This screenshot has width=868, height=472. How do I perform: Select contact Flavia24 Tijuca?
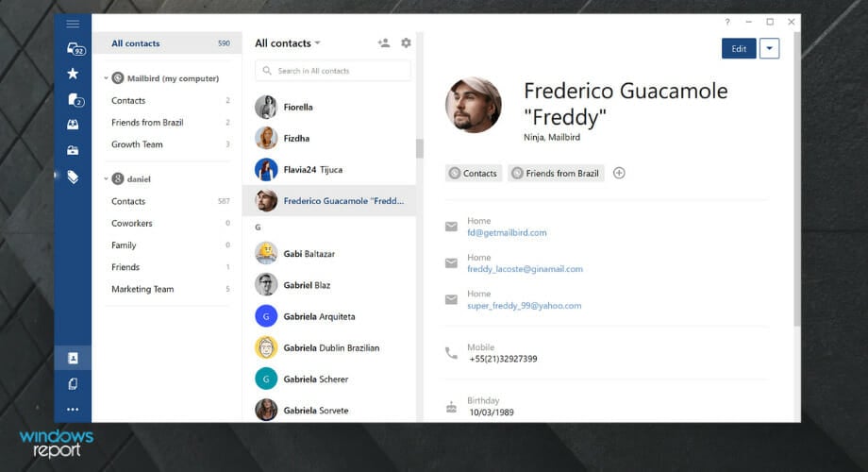click(x=329, y=170)
